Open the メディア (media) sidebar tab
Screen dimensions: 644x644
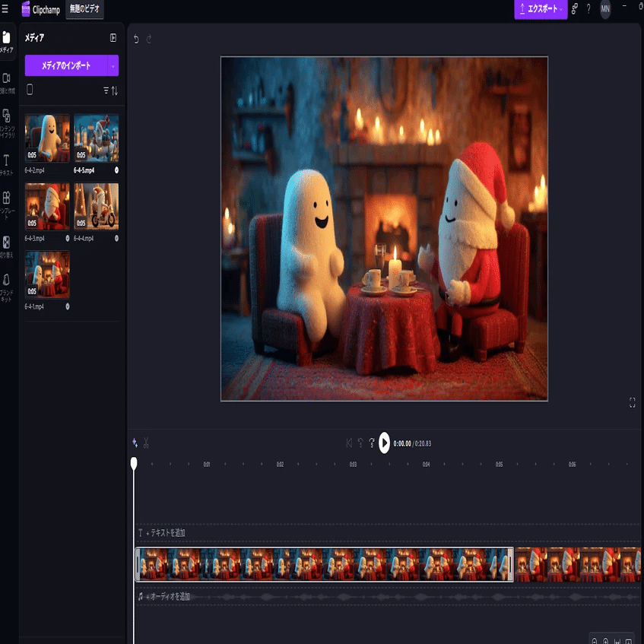click(x=7, y=43)
